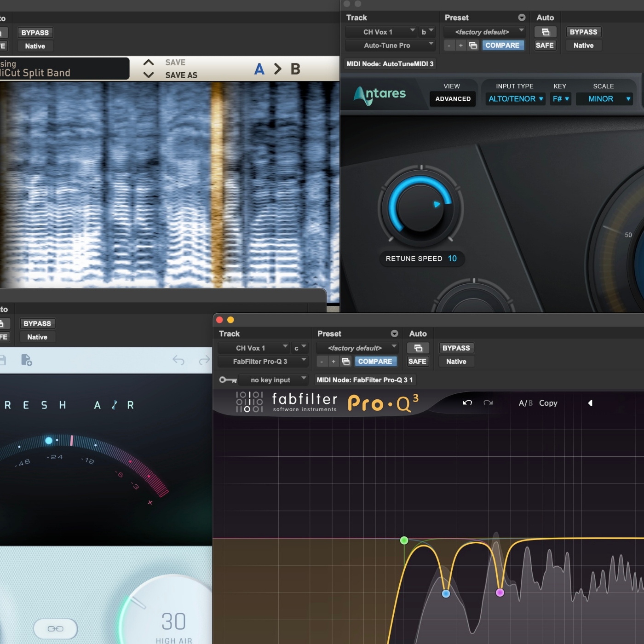Click Native in the Auto-Tune Pro window

583,45
